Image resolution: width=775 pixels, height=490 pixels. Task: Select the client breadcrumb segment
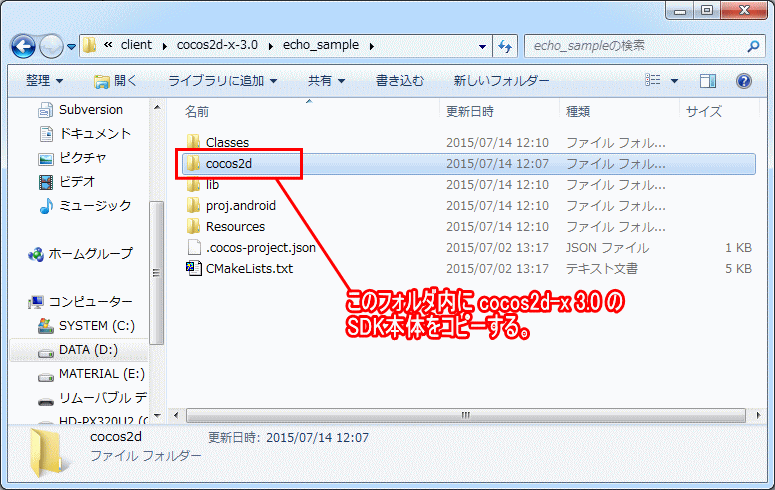pos(136,45)
